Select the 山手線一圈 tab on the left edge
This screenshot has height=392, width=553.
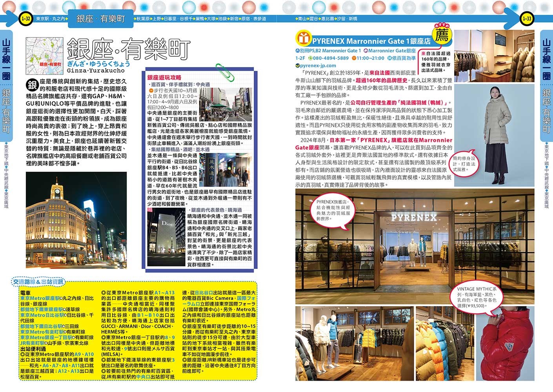[x=7, y=59]
